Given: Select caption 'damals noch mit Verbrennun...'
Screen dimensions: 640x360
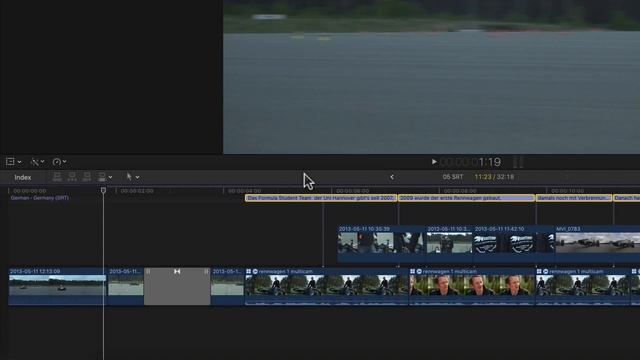Looking at the screenshot, I should 574,198.
